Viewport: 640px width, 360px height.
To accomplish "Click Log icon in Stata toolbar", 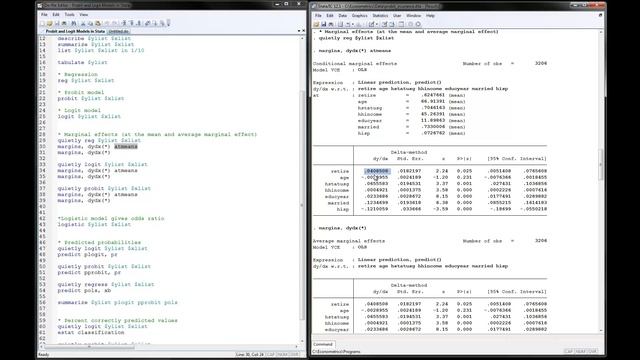I will 340,24.
